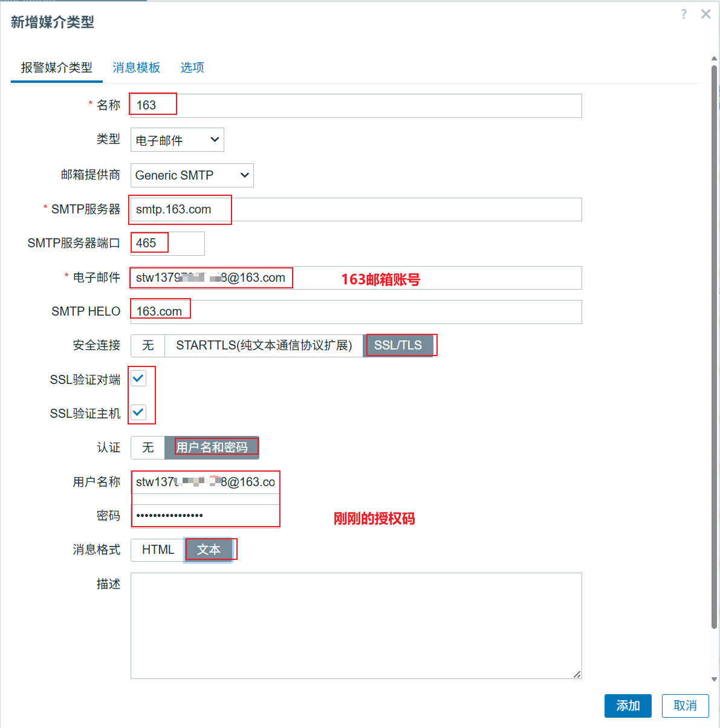Image resolution: width=720 pixels, height=728 pixels.
Task: Select SSL/TLS security connection
Action: (x=398, y=345)
